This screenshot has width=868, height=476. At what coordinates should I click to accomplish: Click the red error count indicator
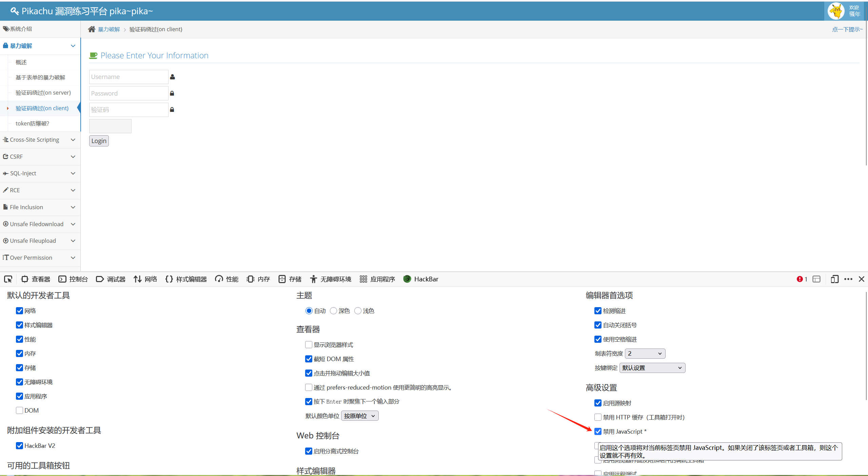tap(802, 279)
